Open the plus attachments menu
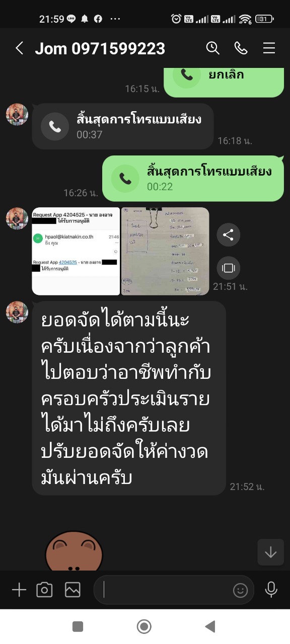 (x=19, y=590)
